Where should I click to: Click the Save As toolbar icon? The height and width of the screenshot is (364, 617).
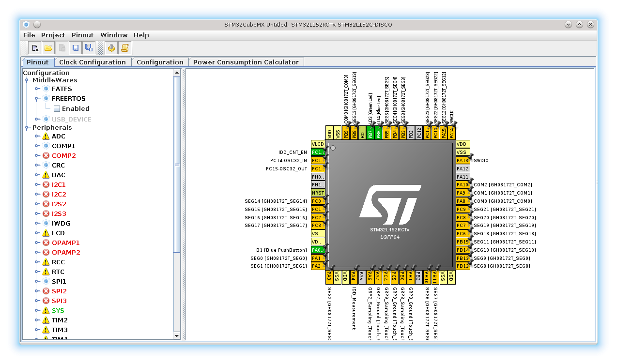click(89, 48)
